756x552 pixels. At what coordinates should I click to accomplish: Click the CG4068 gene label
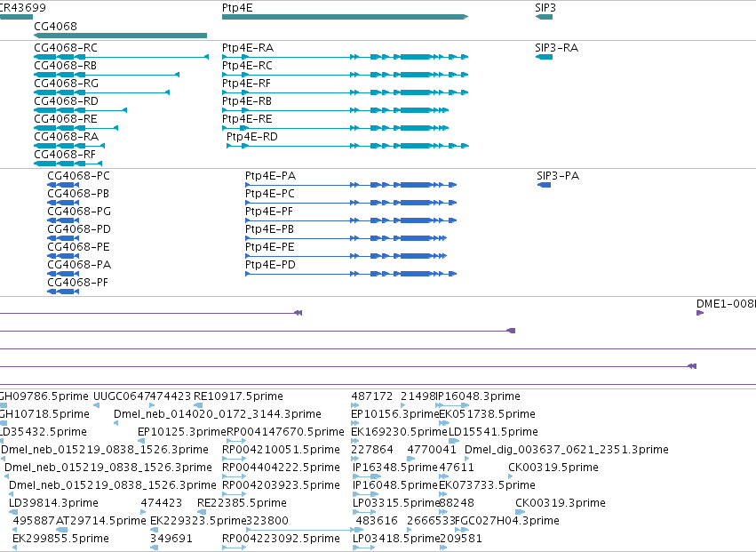click(x=55, y=26)
